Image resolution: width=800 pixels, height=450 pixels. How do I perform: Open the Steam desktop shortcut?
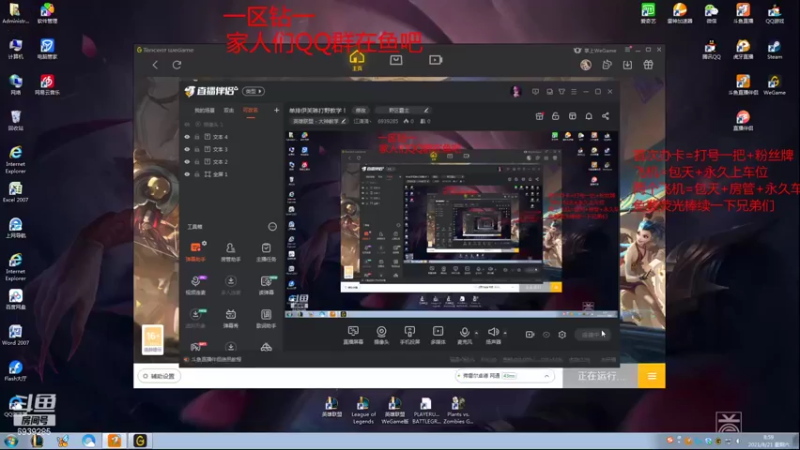click(774, 50)
